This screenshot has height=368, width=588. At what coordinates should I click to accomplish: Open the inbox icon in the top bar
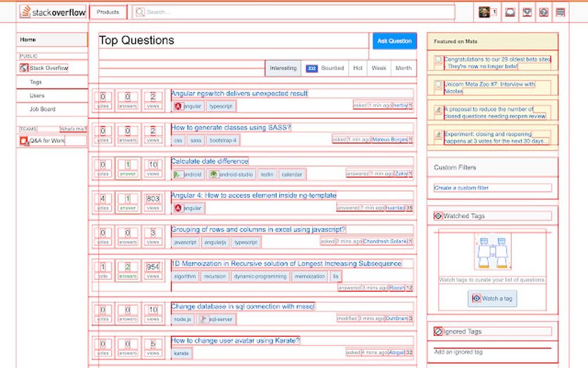coord(510,12)
